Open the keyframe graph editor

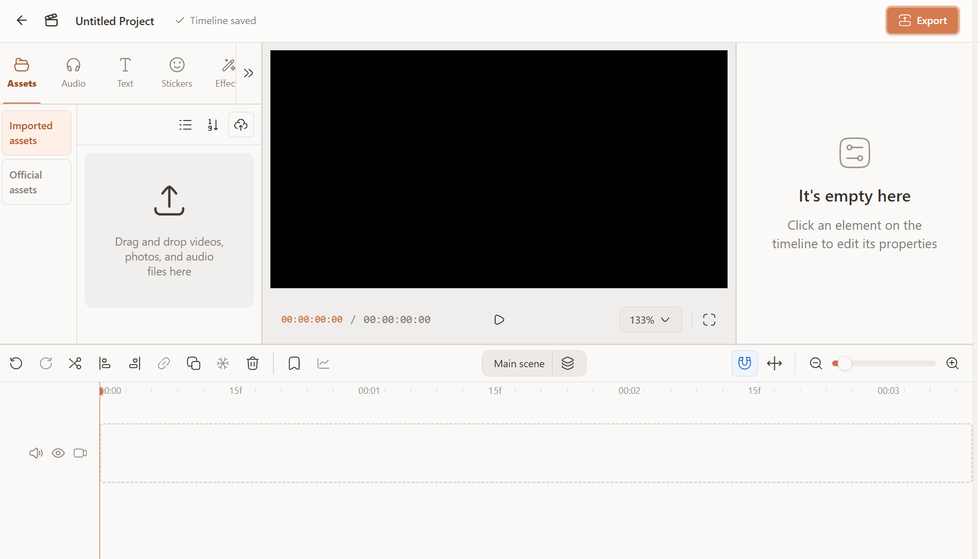[x=323, y=363]
